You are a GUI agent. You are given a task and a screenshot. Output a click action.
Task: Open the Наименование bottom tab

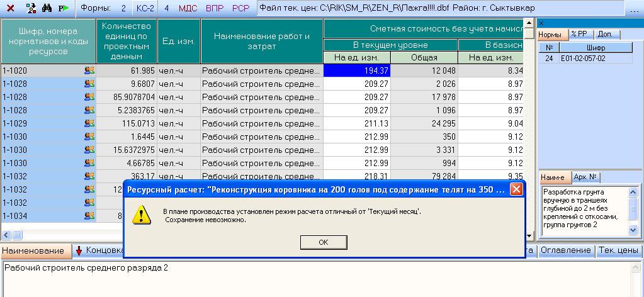tap(36, 250)
